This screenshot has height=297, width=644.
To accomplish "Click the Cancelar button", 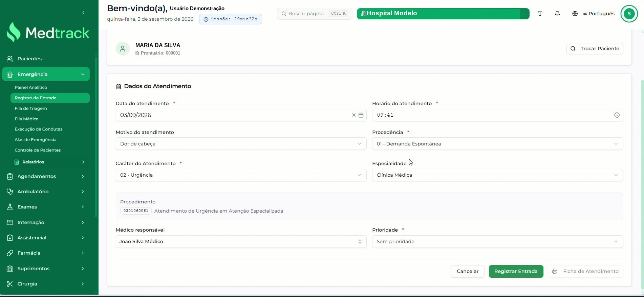I will pos(468,271).
